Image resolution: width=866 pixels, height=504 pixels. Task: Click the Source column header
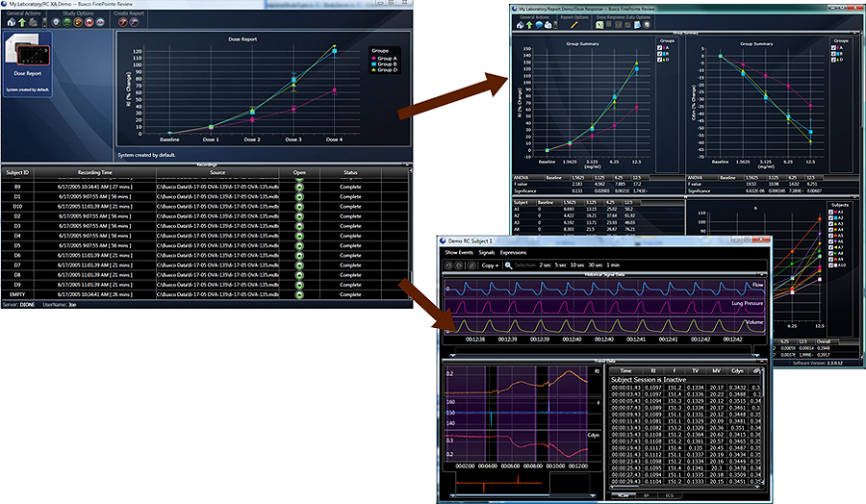tap(217, 172)
